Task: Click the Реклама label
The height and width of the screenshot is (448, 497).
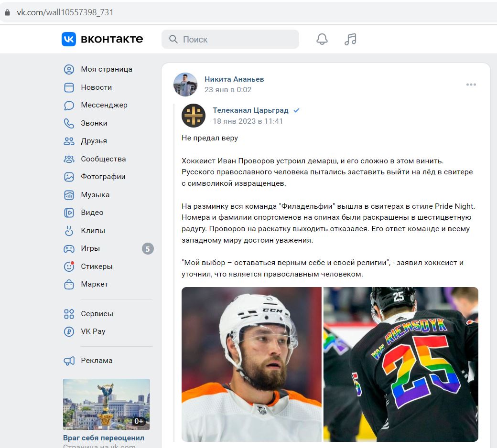Action: pos(97,361)
